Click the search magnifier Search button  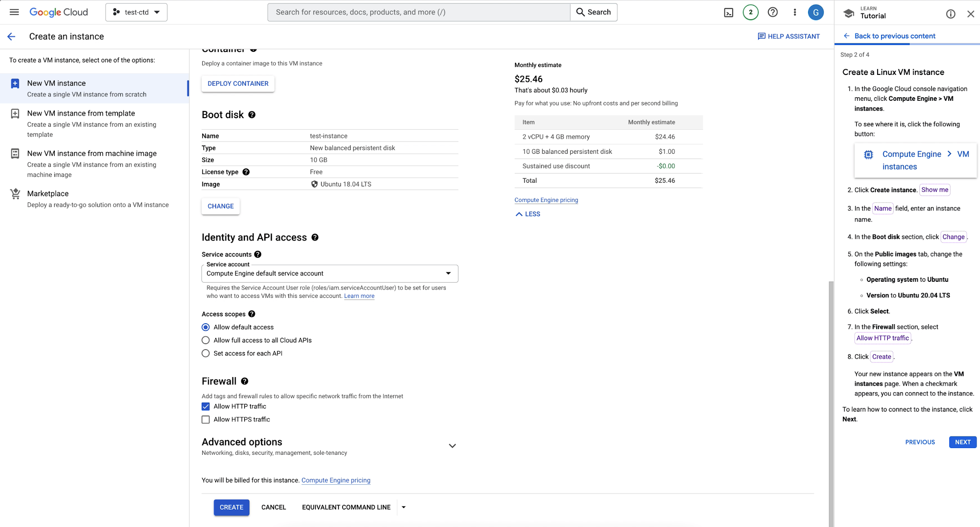(594, 12)
